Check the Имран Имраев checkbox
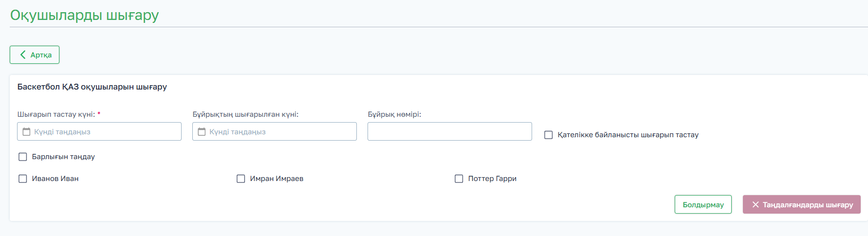868x236 pixels. [241, 179]
